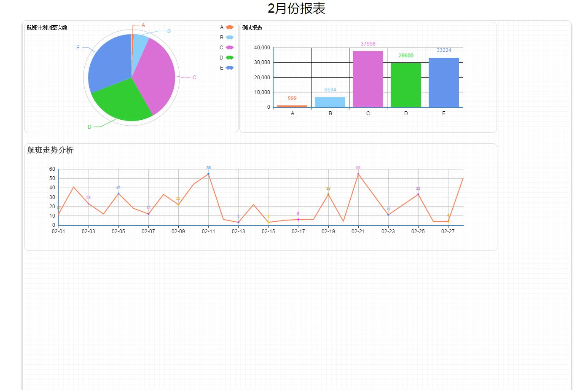
Task: Click the 02-25 data point valued 33
Action: (418, 194)
